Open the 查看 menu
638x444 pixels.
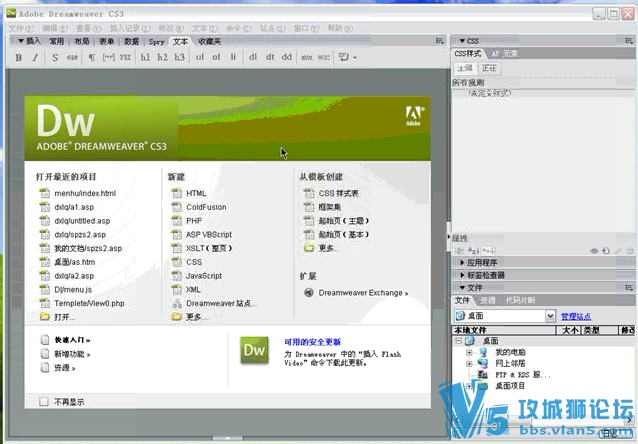(89, 28)
